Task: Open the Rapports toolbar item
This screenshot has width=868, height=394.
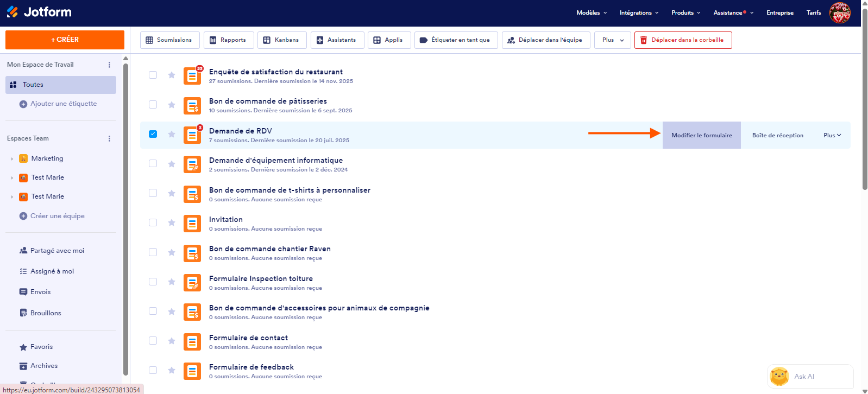Action: click(x=229, y=40)
